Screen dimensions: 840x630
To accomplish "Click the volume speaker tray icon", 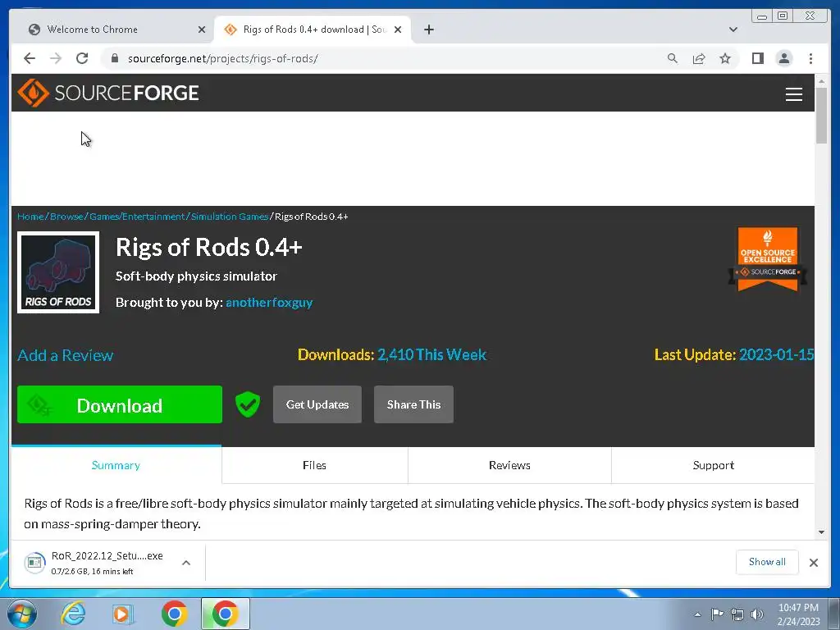I will (x=757, y=614).
